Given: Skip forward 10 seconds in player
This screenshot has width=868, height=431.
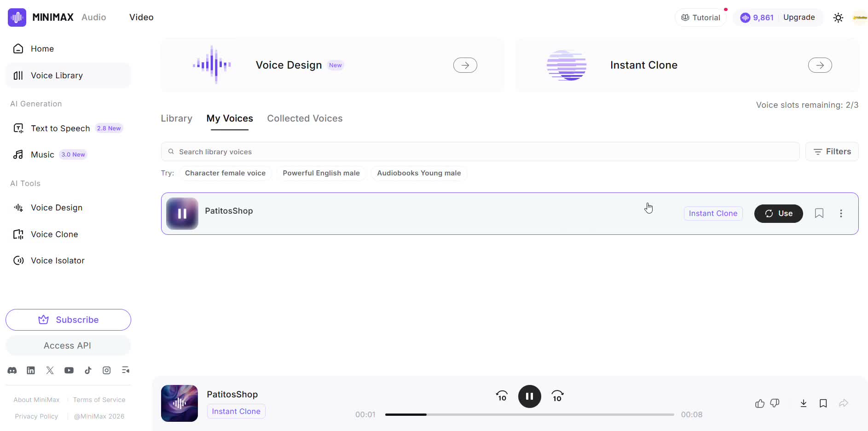Looking at the screenshot, I should pyautogui.click(x=557, y=396).
